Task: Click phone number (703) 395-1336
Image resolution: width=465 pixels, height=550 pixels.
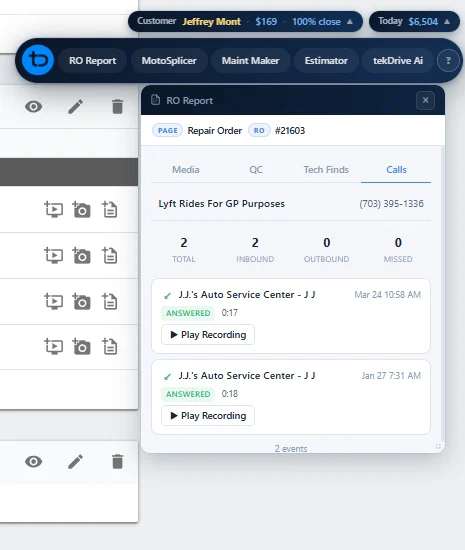Action: point(391,204)
